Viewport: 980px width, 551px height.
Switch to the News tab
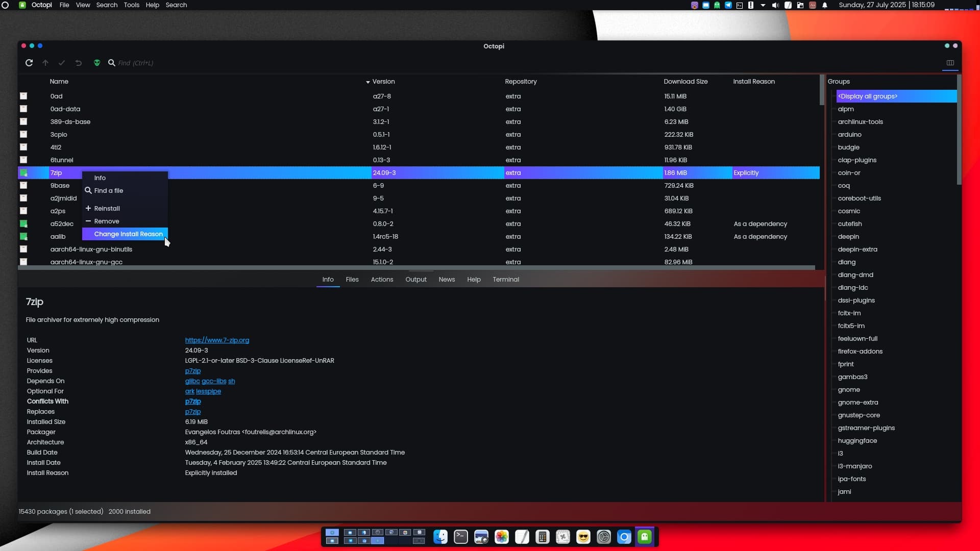(x=447, y=280)
